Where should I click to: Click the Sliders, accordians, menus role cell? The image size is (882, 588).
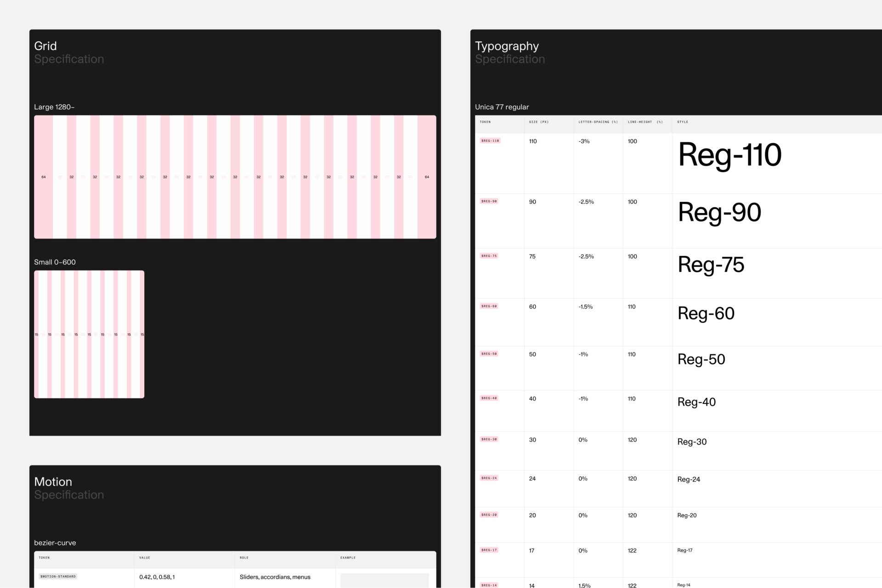(x=275, y=577)
